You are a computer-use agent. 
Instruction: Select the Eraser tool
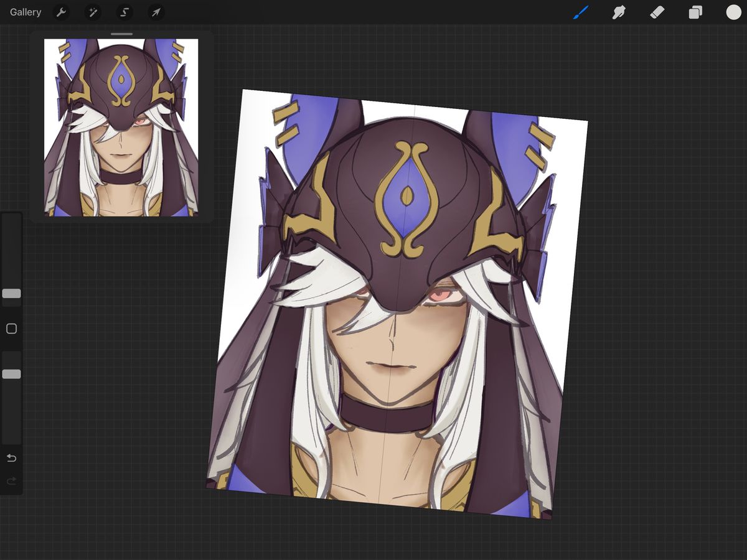pyautogui.click(x=657, y=12)
